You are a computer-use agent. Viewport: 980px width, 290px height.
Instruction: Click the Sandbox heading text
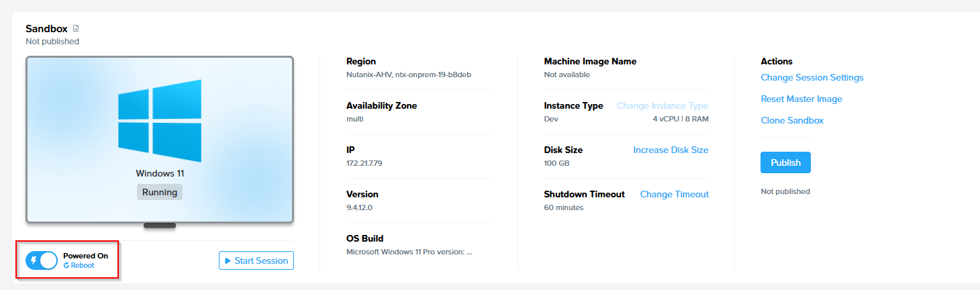pos(46,29)
